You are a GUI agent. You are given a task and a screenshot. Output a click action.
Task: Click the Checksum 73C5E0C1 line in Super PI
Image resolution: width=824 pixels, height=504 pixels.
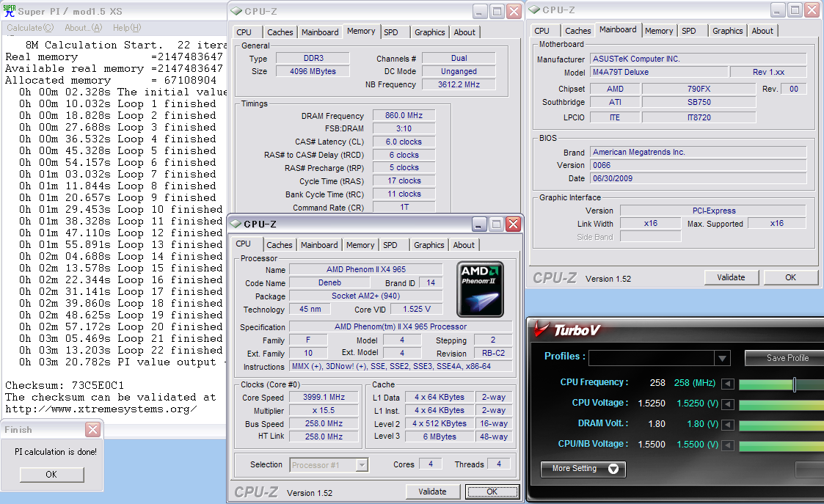65,385
